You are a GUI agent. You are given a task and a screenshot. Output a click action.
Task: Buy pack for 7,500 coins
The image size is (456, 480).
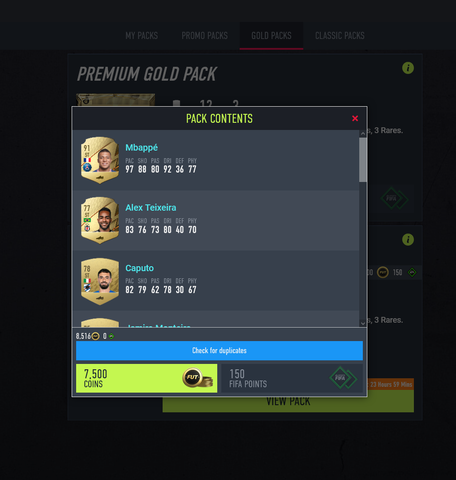[x=147, y=378]
